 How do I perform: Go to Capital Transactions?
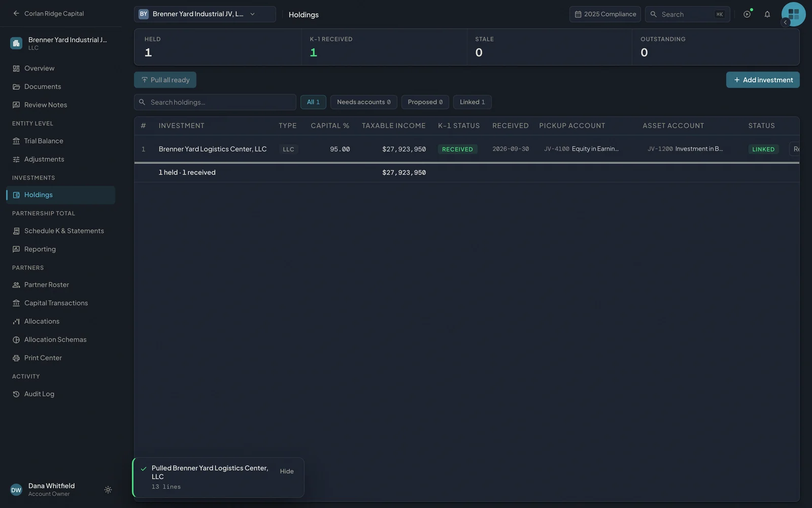tap(60, 303)
